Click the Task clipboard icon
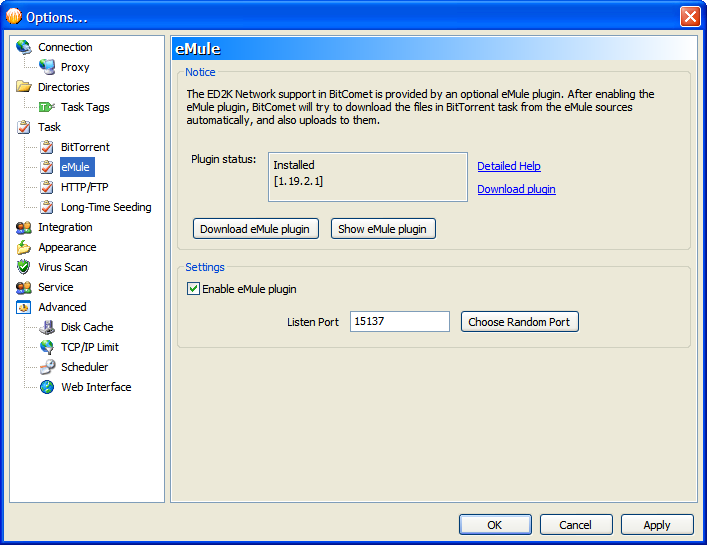707x545 pixels. 23,127
